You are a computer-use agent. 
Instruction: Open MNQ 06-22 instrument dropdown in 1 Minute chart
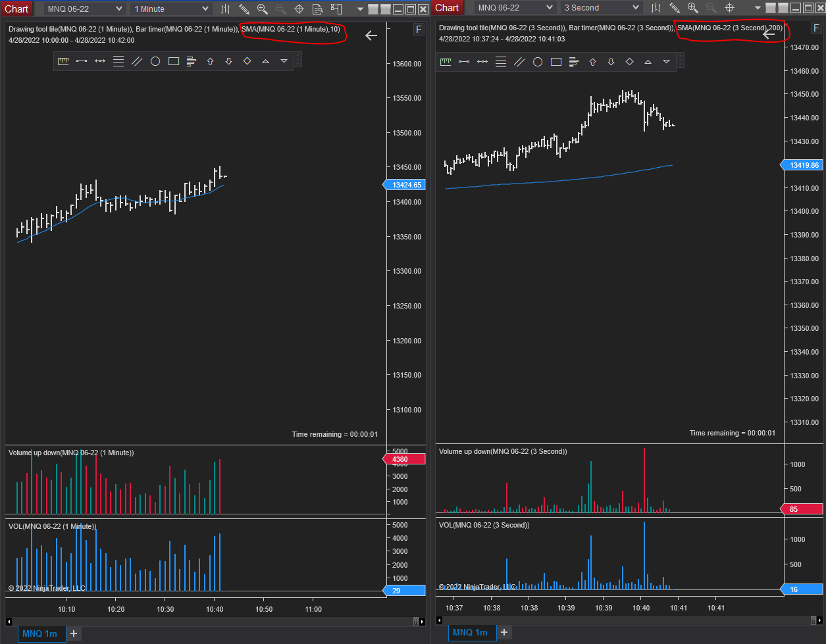(84, 9)
